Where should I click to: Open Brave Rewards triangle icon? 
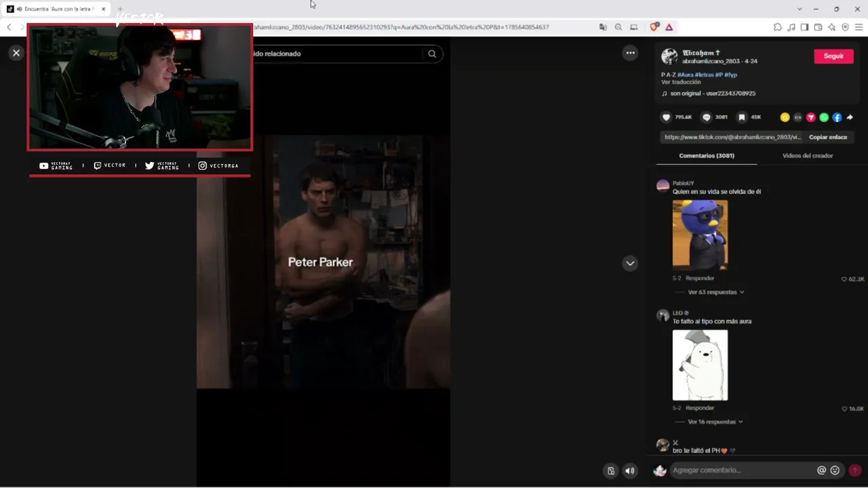coord(669,27)
